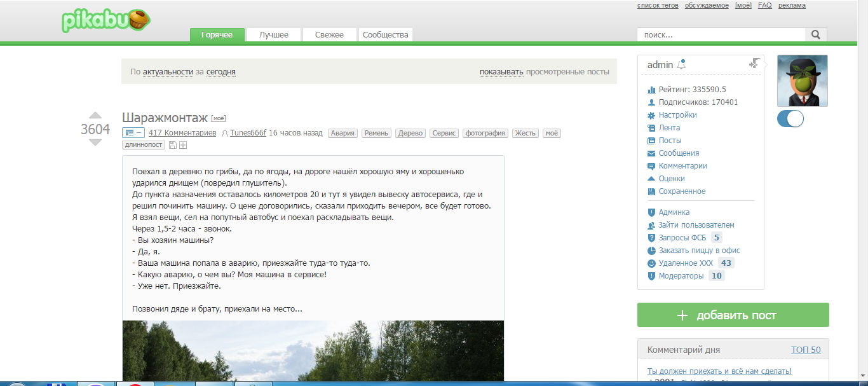
Task: Click the search magnifier icon
Action: (815, 35)
